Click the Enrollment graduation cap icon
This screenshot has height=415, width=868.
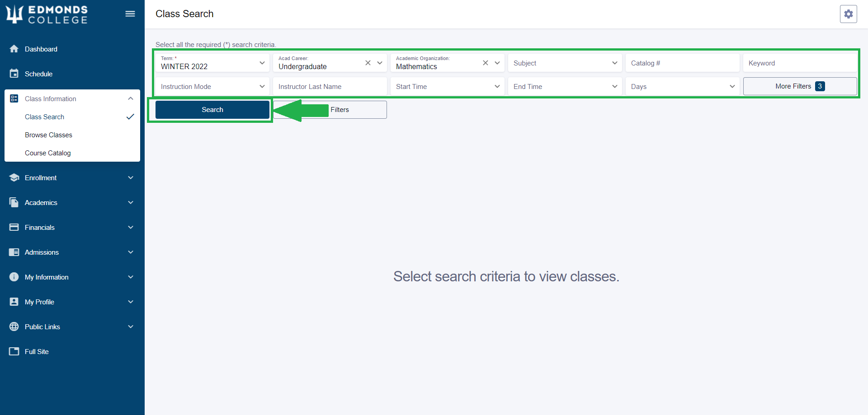[x=14, y=177]
